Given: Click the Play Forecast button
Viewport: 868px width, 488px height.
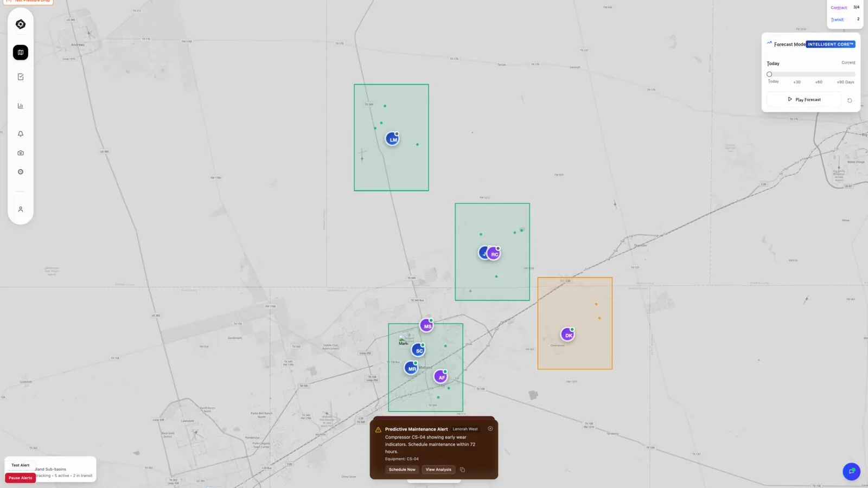Looking at the screenshot, I should tap(804, 100).
